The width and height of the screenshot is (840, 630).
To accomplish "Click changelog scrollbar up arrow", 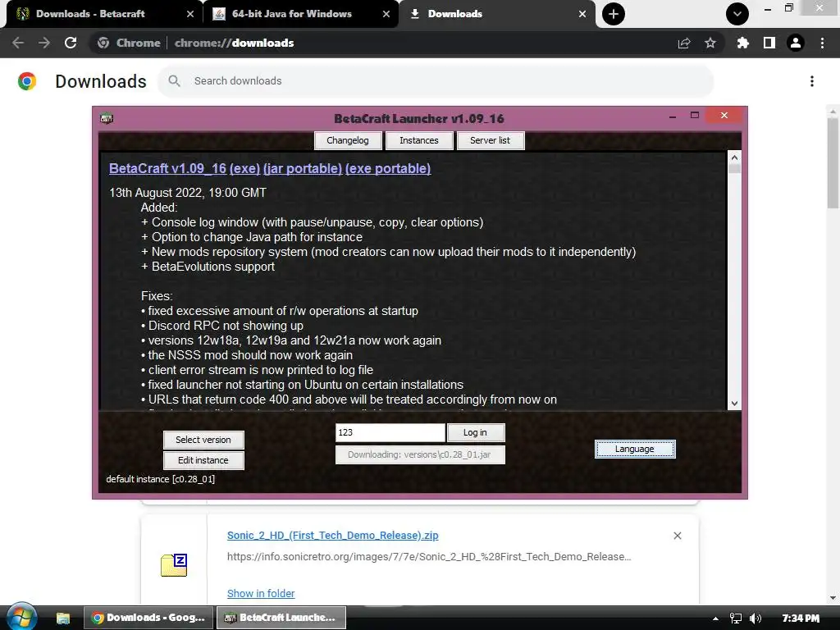I will 734,157.
